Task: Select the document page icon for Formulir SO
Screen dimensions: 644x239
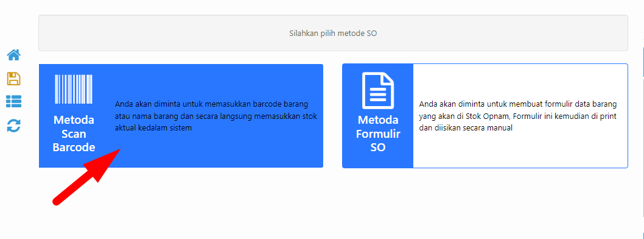Action: (378, 90)
